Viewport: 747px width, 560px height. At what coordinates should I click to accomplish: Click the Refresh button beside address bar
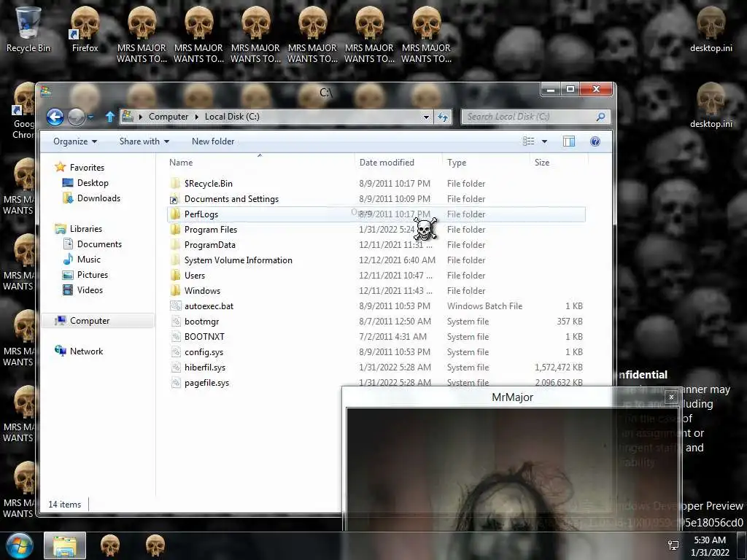point(443,117)
